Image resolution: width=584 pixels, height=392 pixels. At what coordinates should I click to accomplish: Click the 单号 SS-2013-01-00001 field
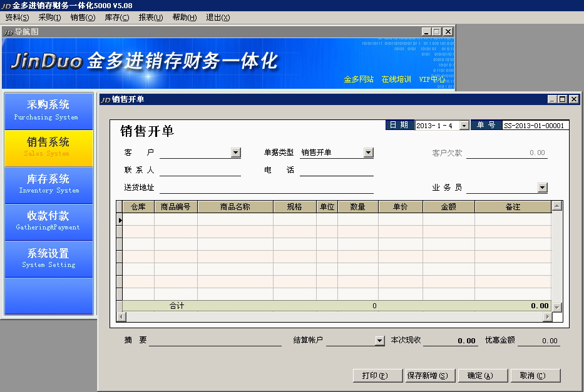535,126
